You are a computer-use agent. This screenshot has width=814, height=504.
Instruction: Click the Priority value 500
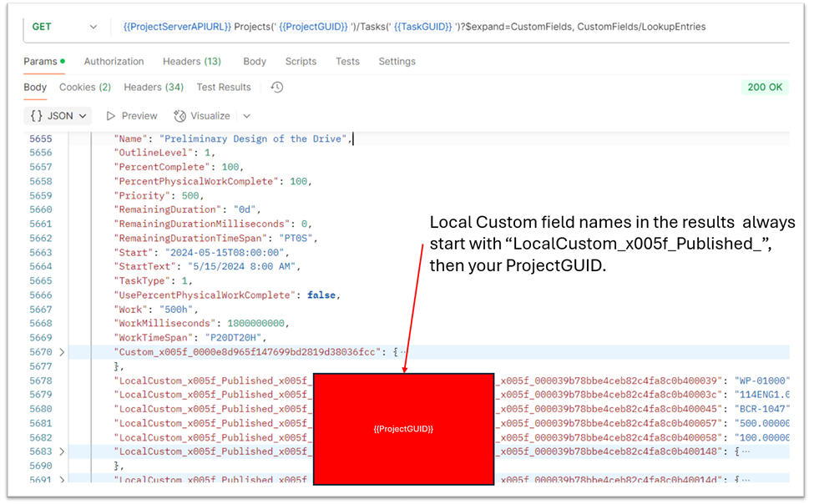click(190, 196)
